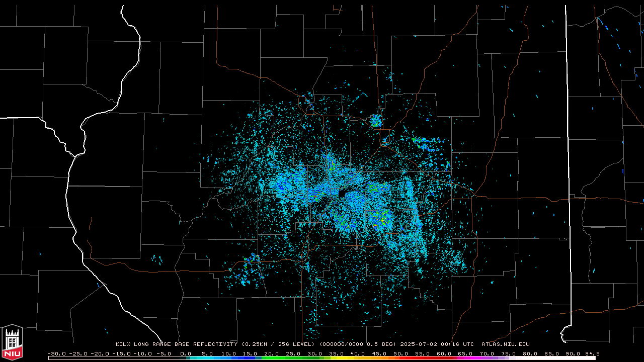Select the KILX LONG RANGE BASE REFLECTIVITY title
The image size is (644, 362).
coord(176,344)
